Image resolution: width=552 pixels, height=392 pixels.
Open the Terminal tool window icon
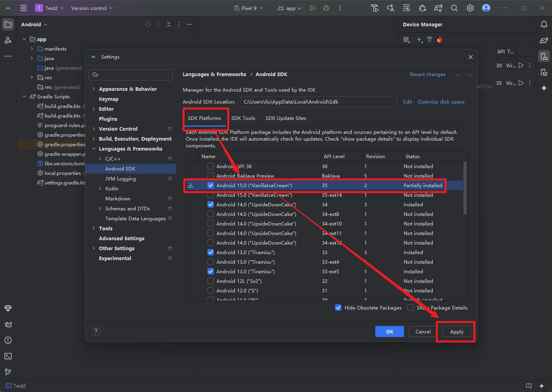[8, 356]
